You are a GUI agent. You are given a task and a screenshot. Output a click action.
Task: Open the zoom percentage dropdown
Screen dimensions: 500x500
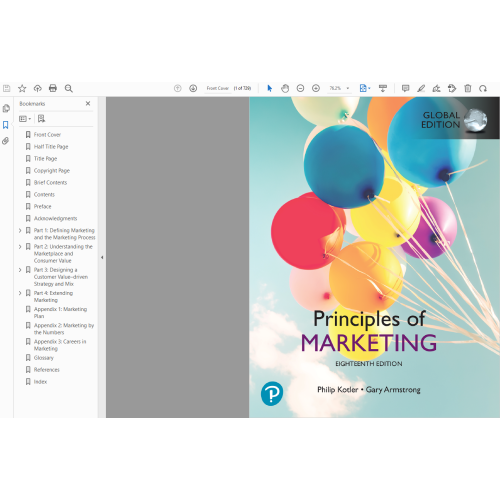(x=348, y=88)
